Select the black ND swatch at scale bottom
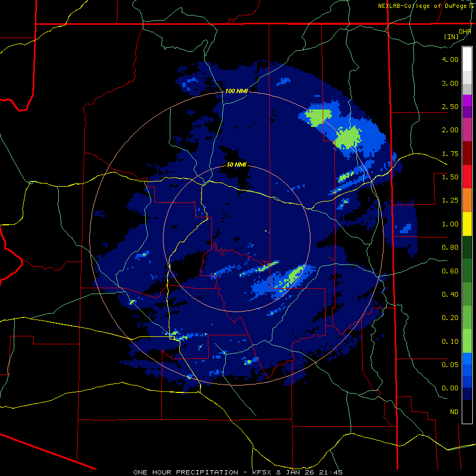Image resolution: width=476 pixels, height=476 pixels. pyautogui.click(x=467, y=412)
